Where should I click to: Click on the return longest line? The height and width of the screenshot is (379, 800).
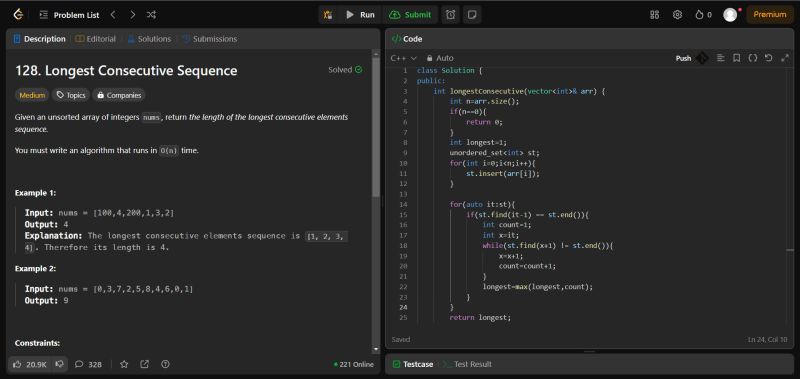[480, 317]
